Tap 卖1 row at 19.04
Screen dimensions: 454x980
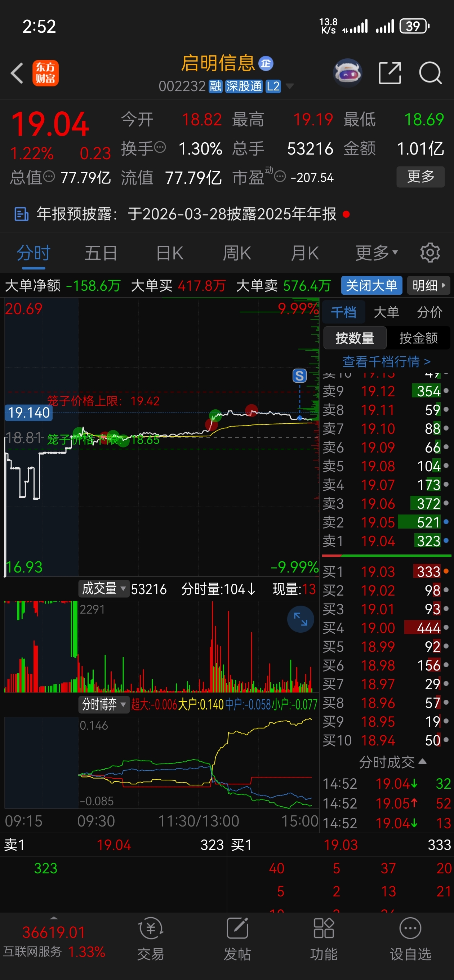pyautogui.click(x=386, y=541)
